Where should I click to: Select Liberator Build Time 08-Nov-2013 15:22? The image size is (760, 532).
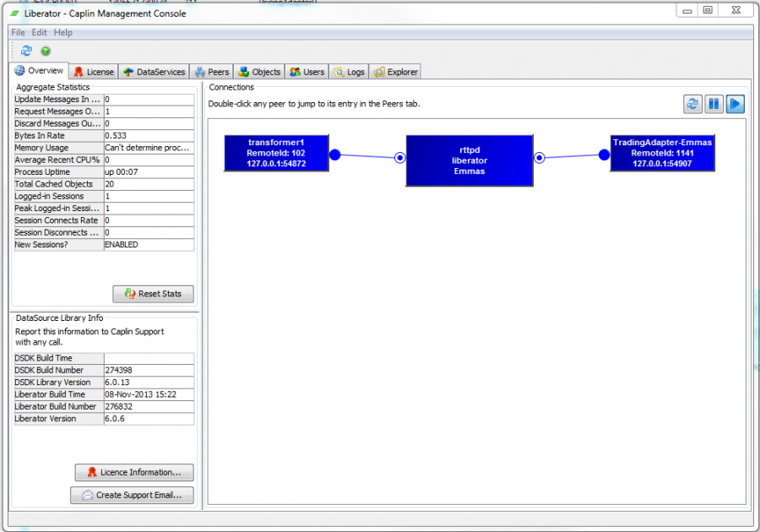[x=149, y=394]
